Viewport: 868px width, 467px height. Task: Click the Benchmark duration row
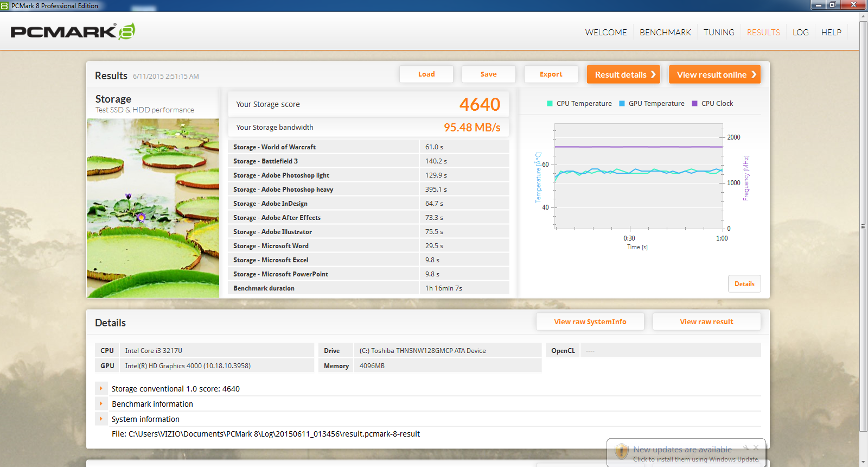coord(368,288)
